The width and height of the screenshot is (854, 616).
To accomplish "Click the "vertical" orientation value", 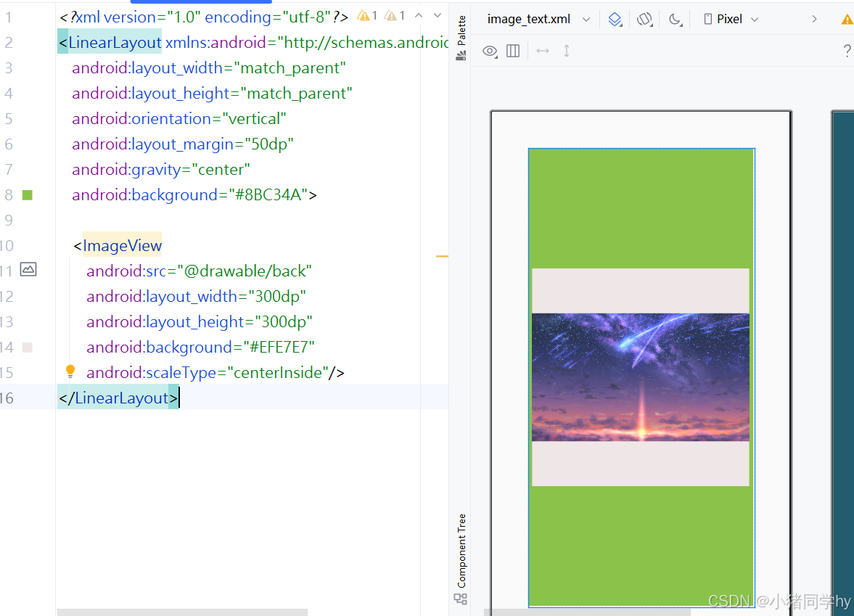I will (254, 119).
